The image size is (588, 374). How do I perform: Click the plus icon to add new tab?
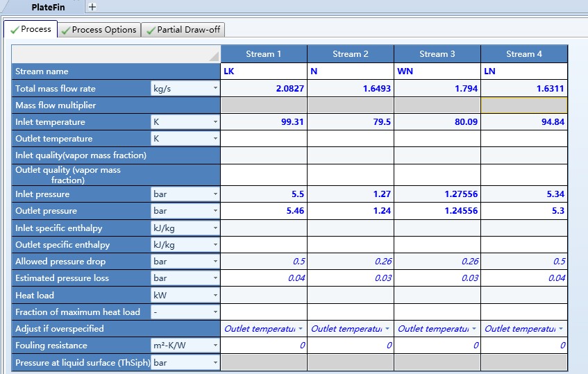[x=92, y=6]
